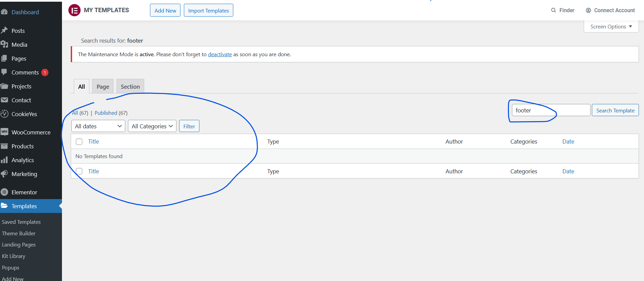Click the WooCommerce logo icon
The height and width of the screenshot is (281, 644).
(x=4, y=132)
